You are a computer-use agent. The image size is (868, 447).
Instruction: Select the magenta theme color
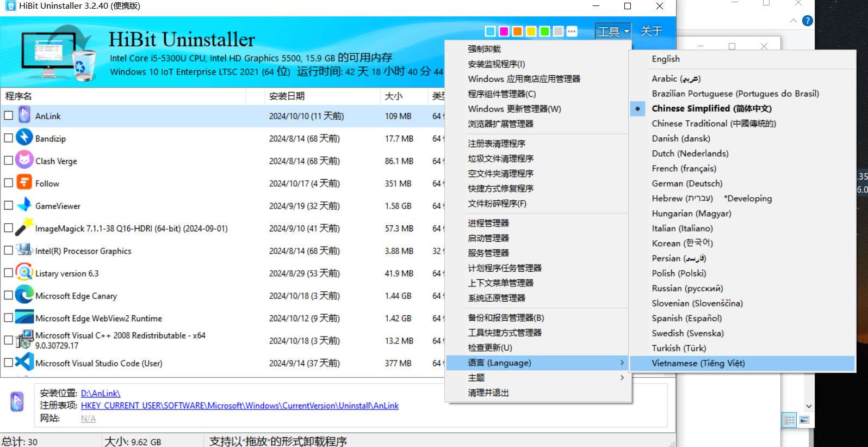[x=504, y=31]
